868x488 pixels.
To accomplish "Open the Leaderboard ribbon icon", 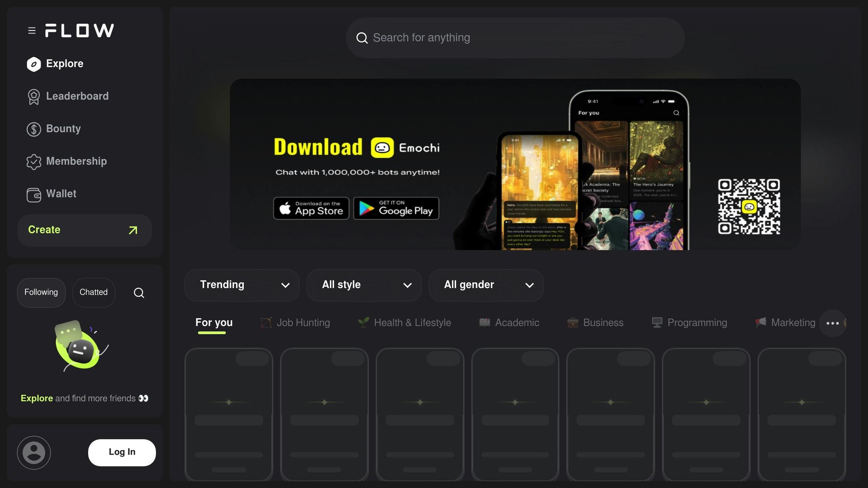I will [34, 97].
